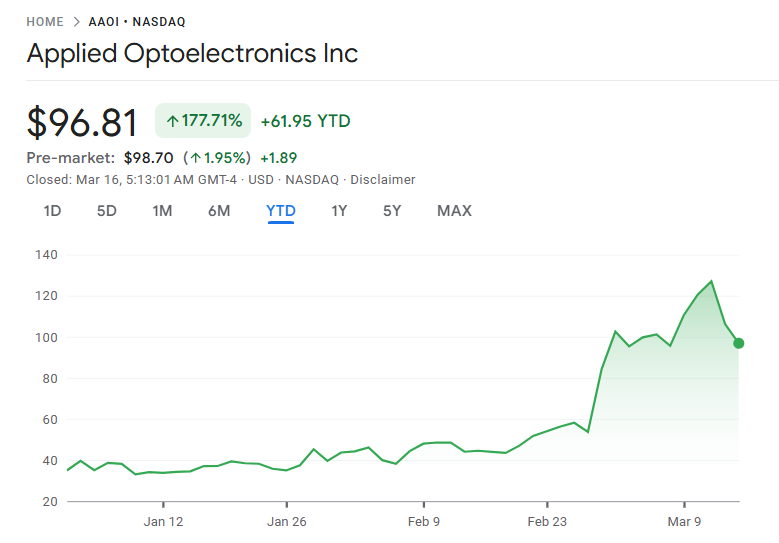Select the 6M range tab
Image resolution: width=779 pixels, height=543 pixels.
[219, 211]
